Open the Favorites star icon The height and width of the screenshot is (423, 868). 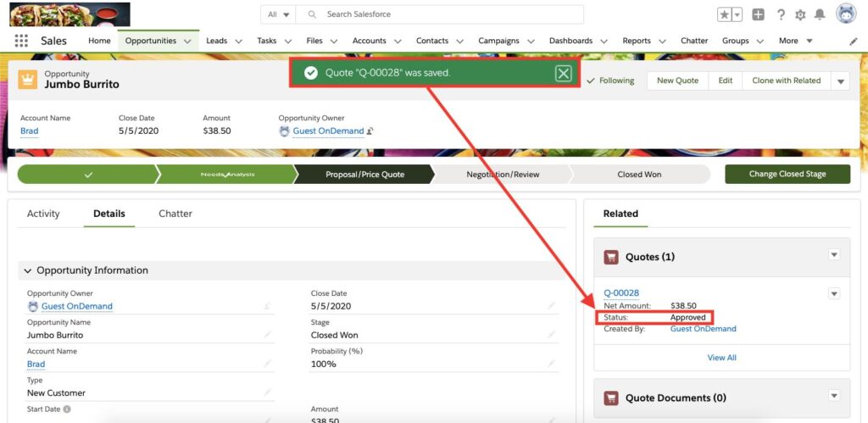tap(724, 15)
